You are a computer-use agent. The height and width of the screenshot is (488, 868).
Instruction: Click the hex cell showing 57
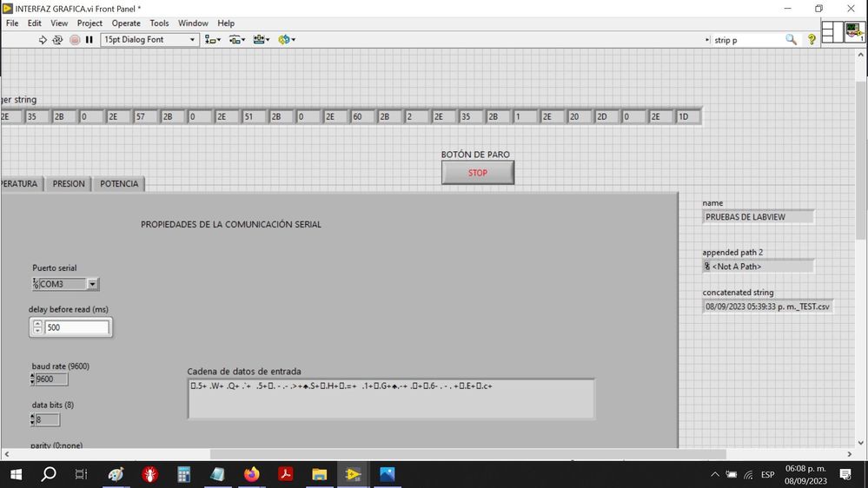(146, 116)
